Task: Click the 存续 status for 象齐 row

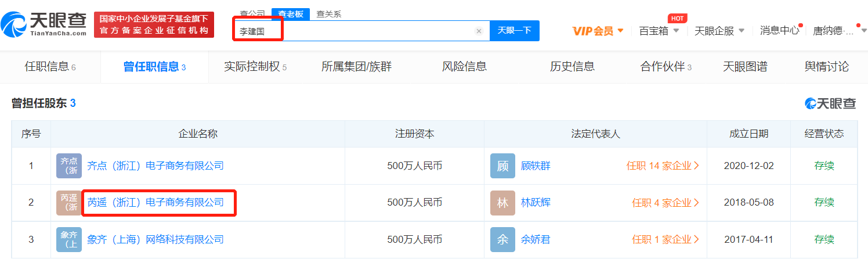Action: (x=824, y=239)
